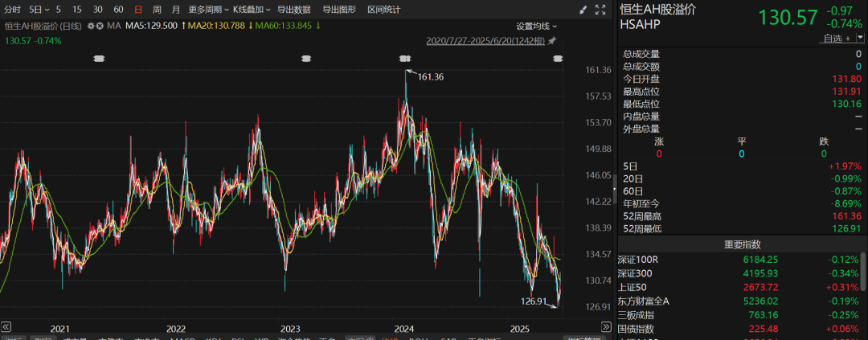Screen dimensions: 868x340
Task: Open the 更多周期 dropdown
Action: pyautogui.click(x=209, y=10)
